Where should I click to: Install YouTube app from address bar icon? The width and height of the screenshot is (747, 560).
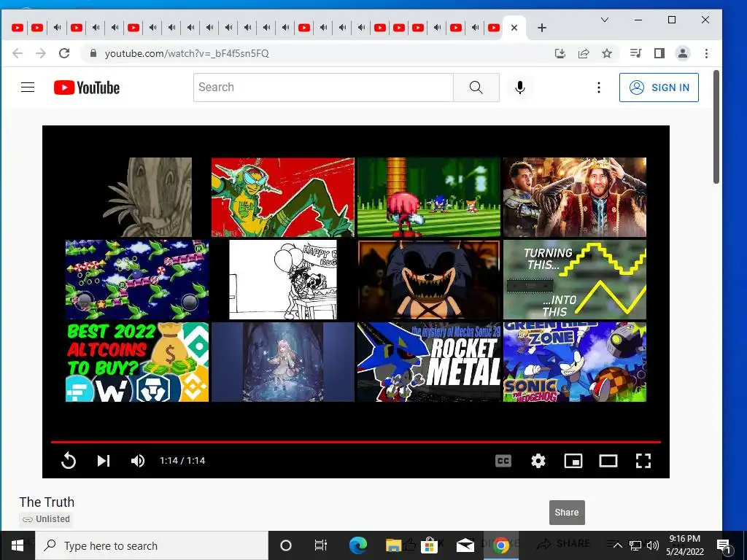(x=560, y=53)
